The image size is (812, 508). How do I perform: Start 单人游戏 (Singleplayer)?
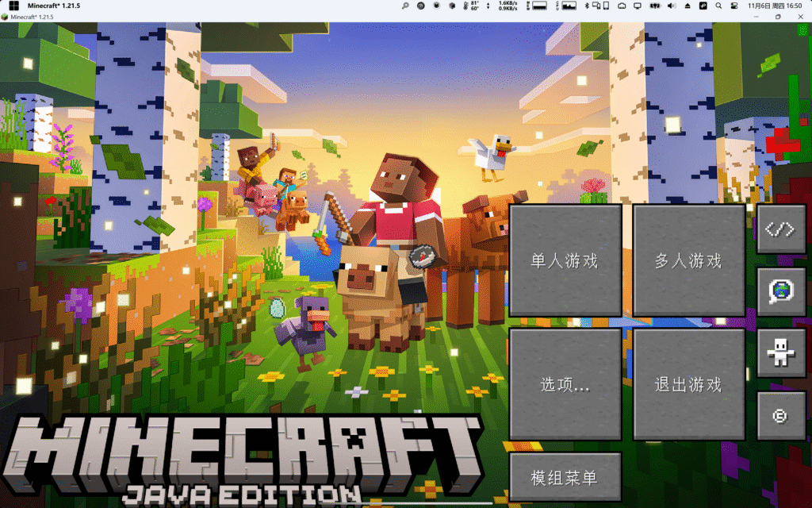[x=565, y=260]
